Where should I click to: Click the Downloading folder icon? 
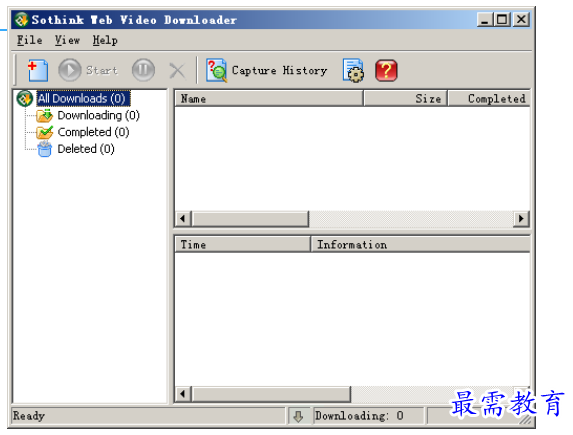[45, 116]
